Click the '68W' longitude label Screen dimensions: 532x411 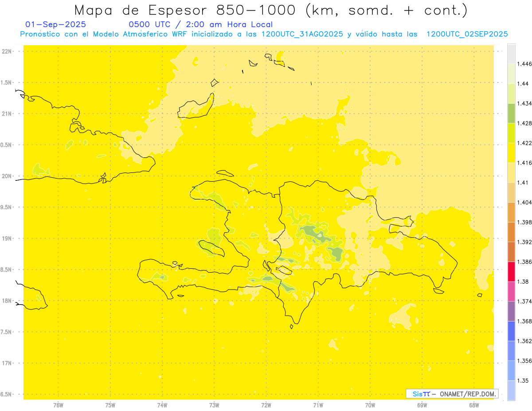(474, 405)
